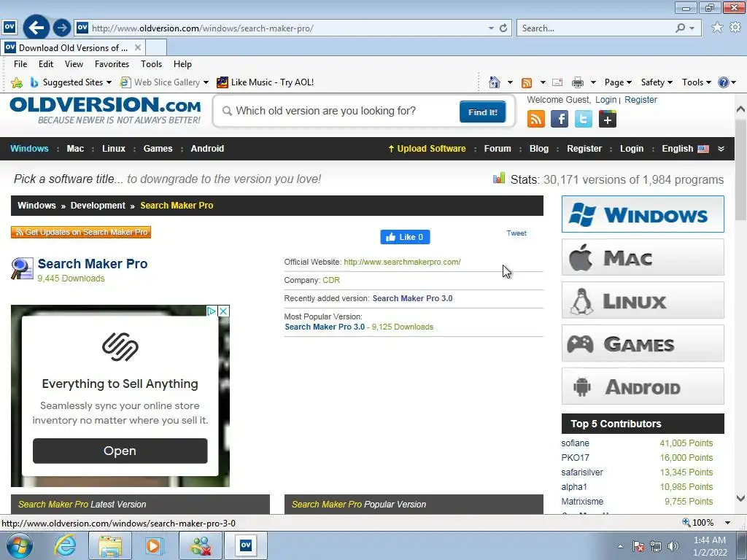Click the Stats bar chart icon
747x560 pixels.
coord(499,179)
